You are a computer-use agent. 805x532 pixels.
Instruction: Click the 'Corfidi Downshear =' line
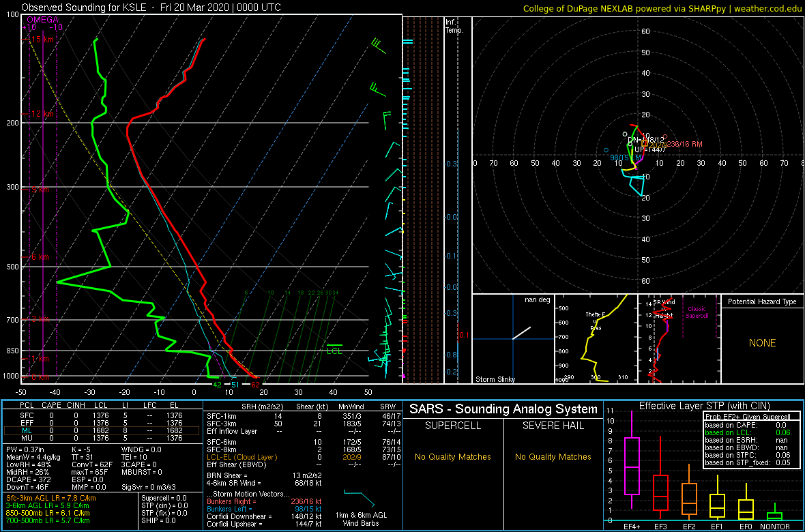coord(265,516)
